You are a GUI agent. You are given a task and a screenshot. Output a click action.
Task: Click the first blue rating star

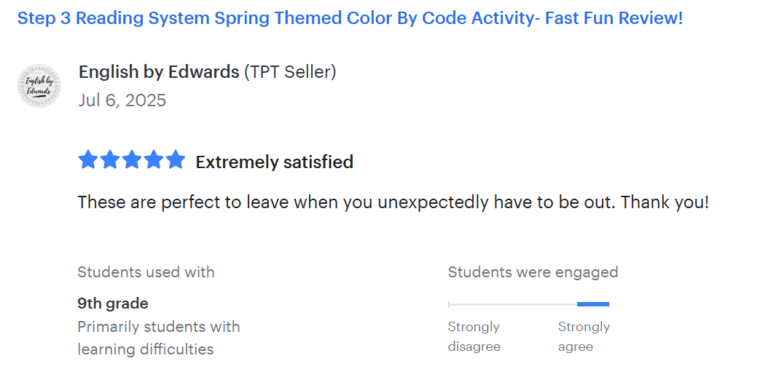tap(88, 160)
